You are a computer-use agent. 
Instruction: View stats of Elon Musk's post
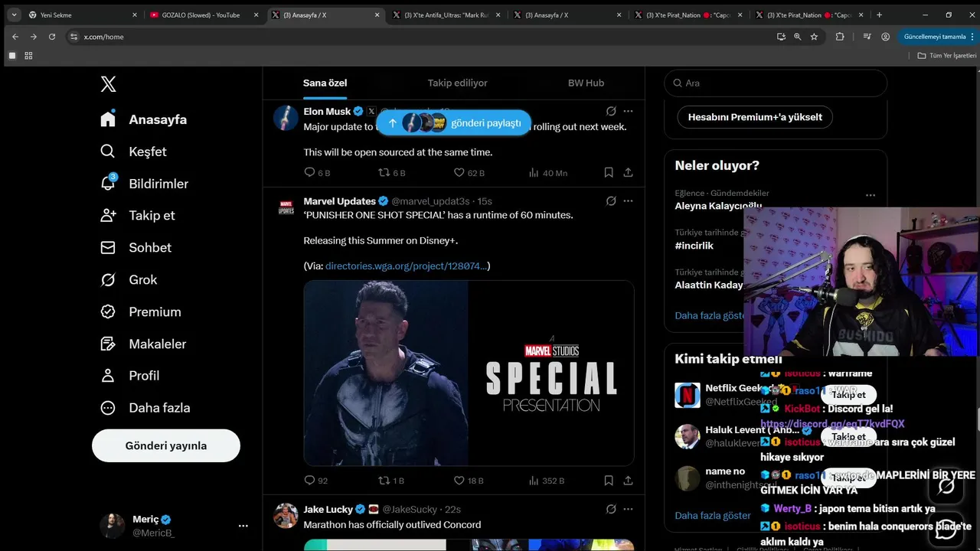click(547, 173)
